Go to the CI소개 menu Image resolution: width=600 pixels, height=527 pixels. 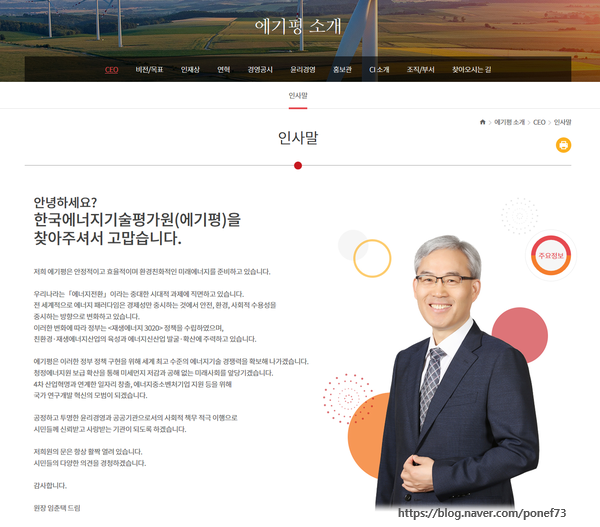click(379, 70)
